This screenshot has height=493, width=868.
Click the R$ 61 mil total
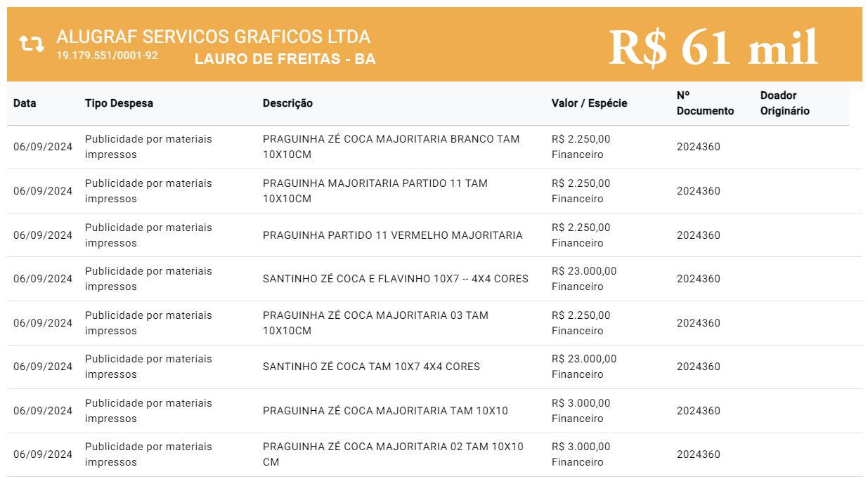(x=713, y=48)
